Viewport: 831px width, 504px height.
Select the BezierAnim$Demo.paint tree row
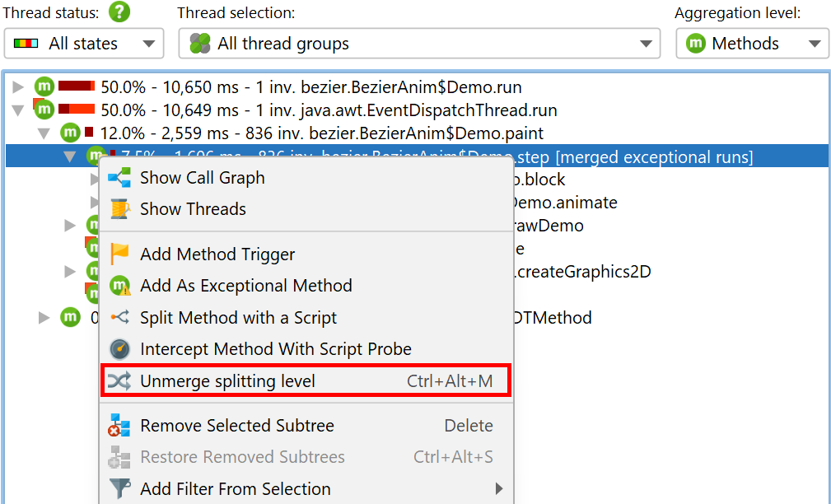pyautogui.click(x=417, y=133)
